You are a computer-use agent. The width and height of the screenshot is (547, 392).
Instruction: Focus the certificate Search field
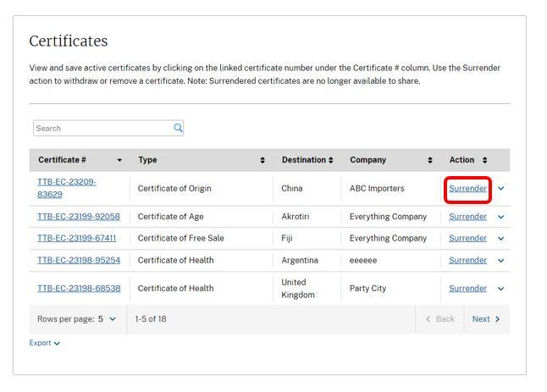[x=102, y=128]
